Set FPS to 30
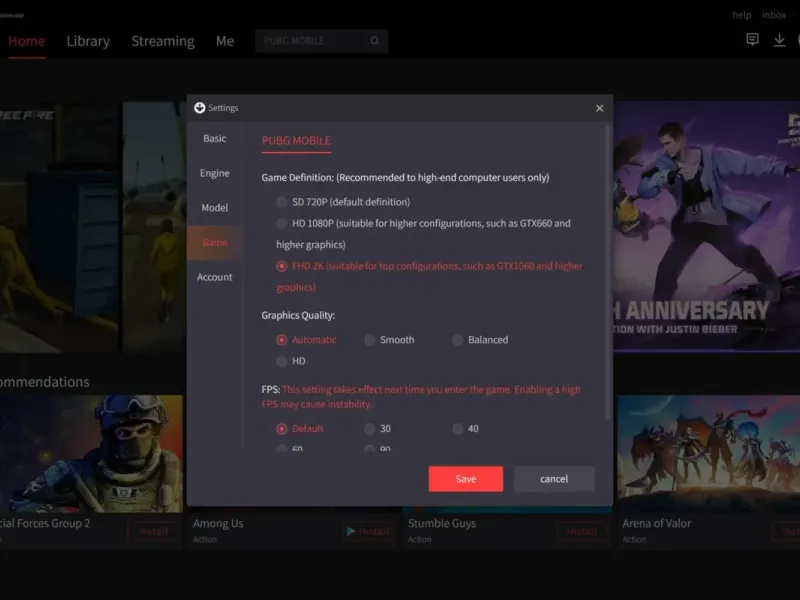This screenshot has height=600, width=800. point(369,429)
